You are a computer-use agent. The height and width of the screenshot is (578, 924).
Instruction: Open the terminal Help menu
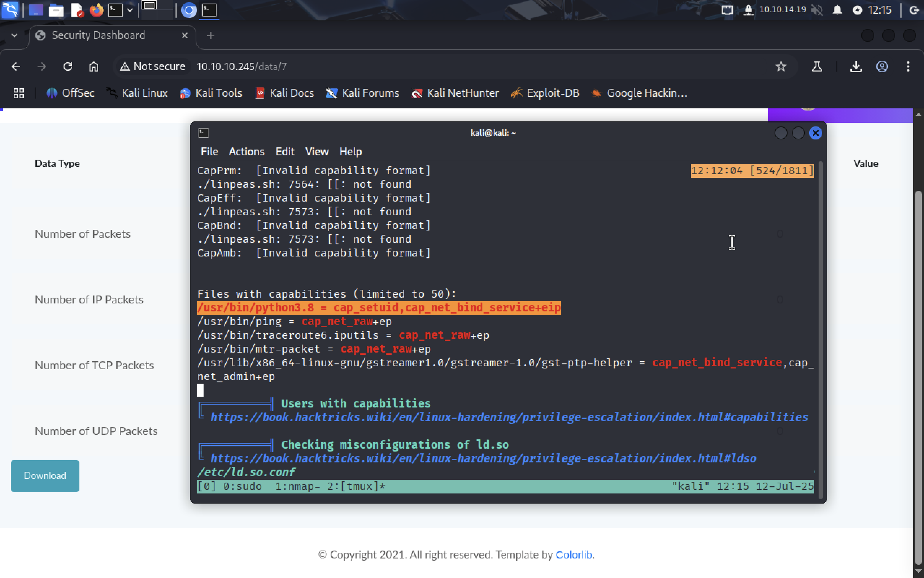(x=350, y=152)
